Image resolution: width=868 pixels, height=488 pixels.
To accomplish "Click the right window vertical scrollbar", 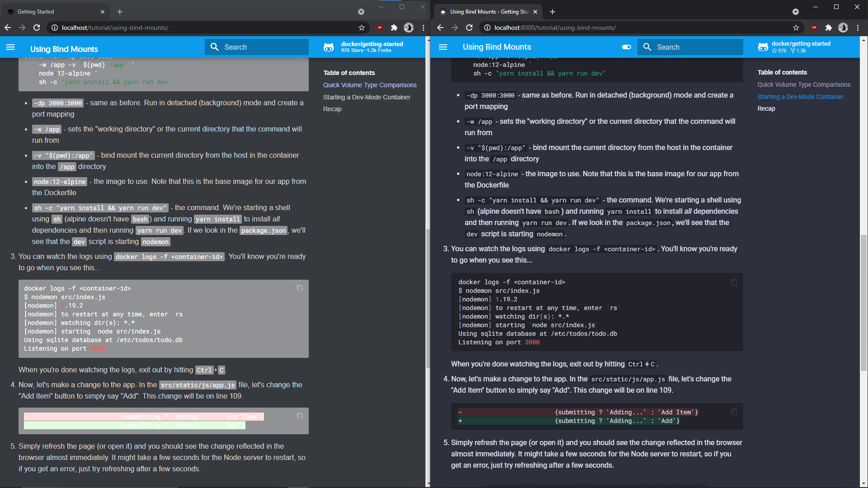I will (863, 303).
